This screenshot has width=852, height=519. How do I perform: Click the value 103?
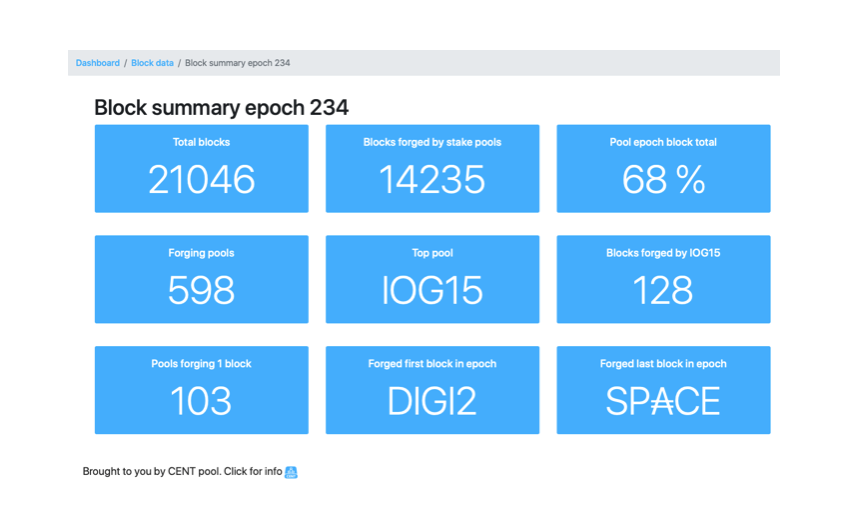(202, 402)
